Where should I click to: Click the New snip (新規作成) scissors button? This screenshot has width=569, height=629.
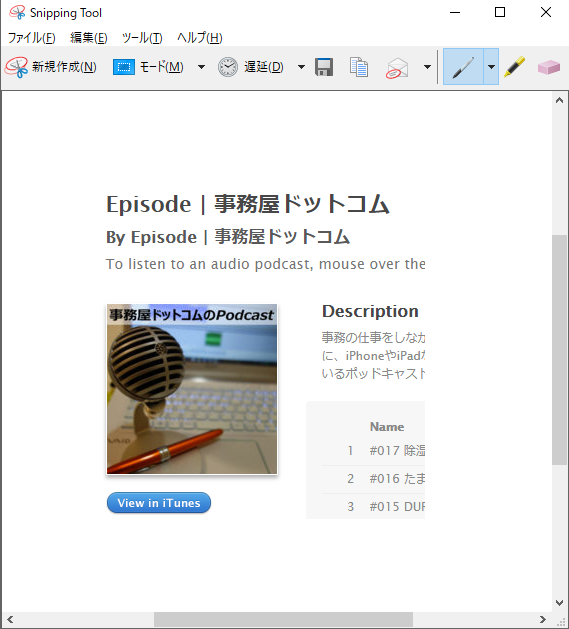(51, 67)
